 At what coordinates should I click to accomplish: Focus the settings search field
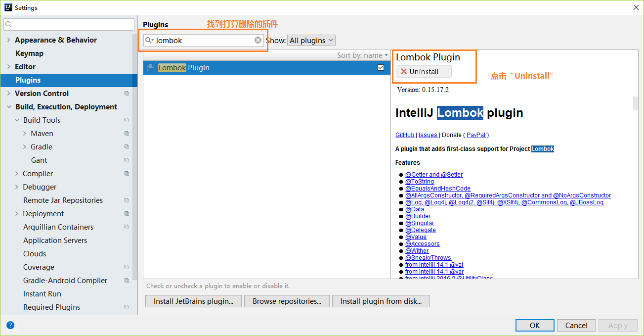tap(69, 24)
